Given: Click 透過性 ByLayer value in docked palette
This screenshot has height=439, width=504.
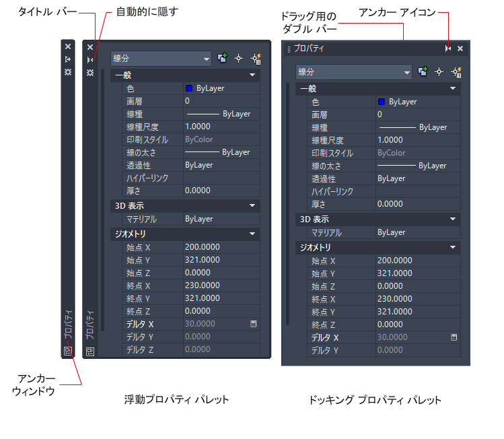Looking at the screenshot, I should [418, 178].
